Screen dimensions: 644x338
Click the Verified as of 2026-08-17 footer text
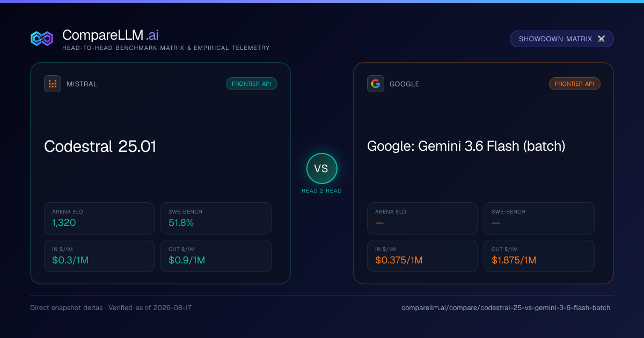coord(150,308)
